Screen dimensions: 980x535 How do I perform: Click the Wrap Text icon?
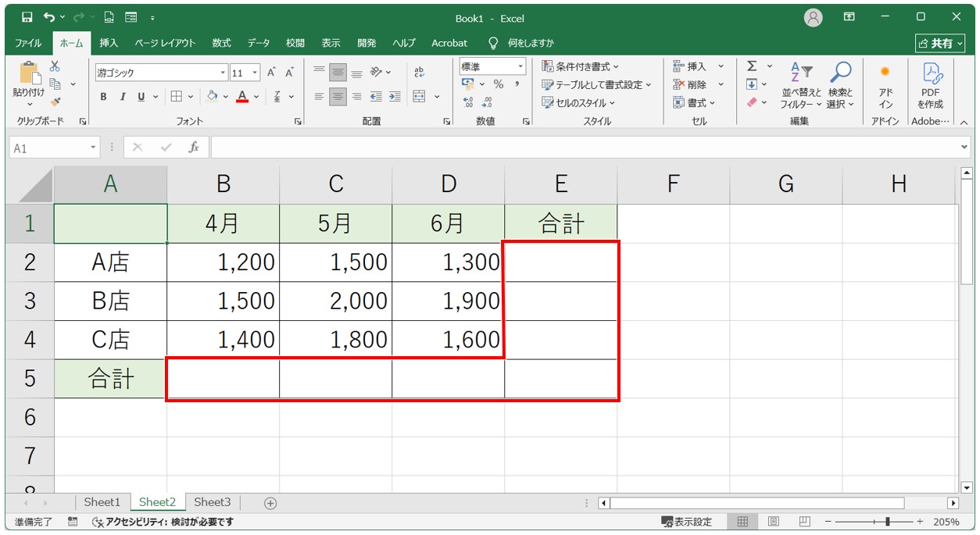click(420, 73)
